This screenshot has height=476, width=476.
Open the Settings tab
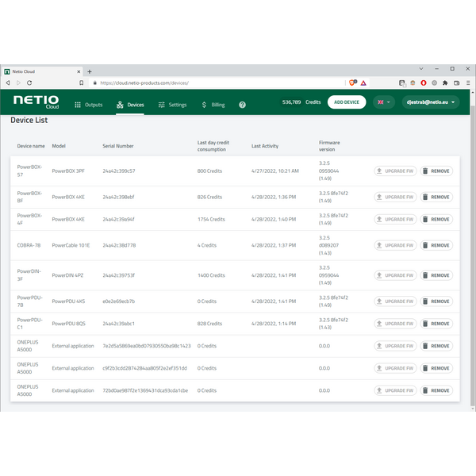(x=172, y=105)
